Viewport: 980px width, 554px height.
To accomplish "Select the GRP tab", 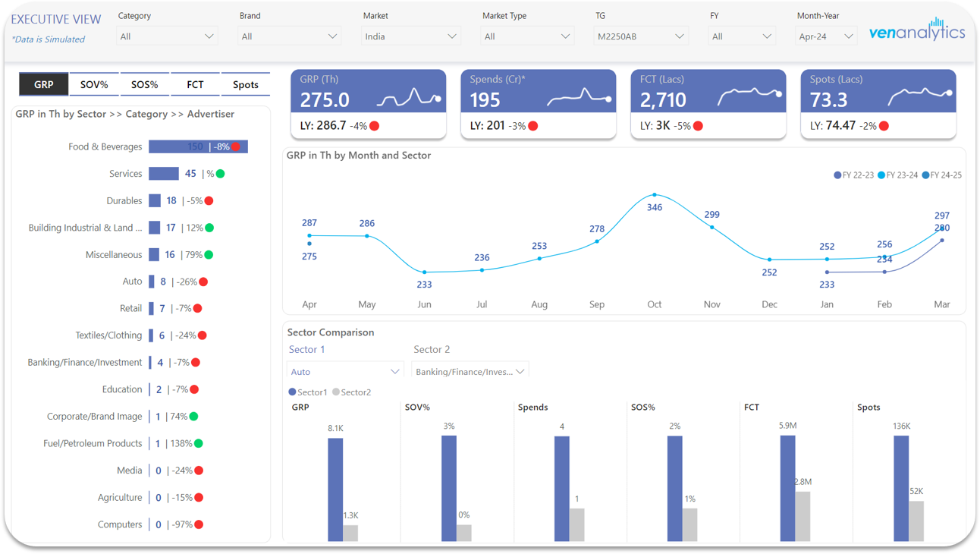I will click(43, 84).
